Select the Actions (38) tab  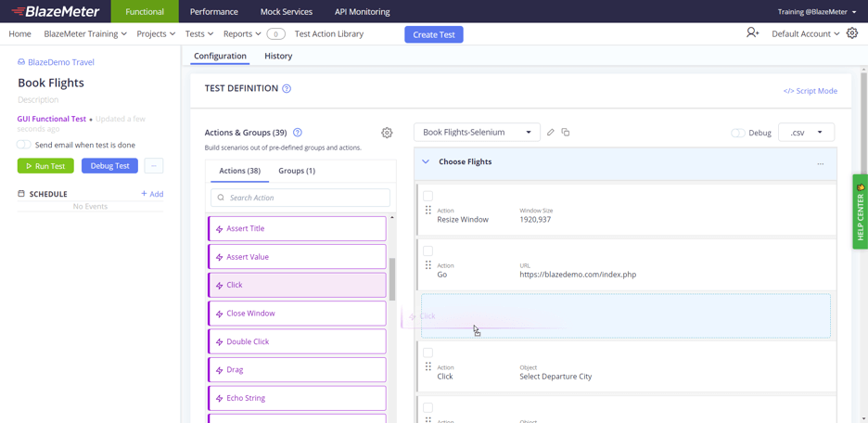239,171
